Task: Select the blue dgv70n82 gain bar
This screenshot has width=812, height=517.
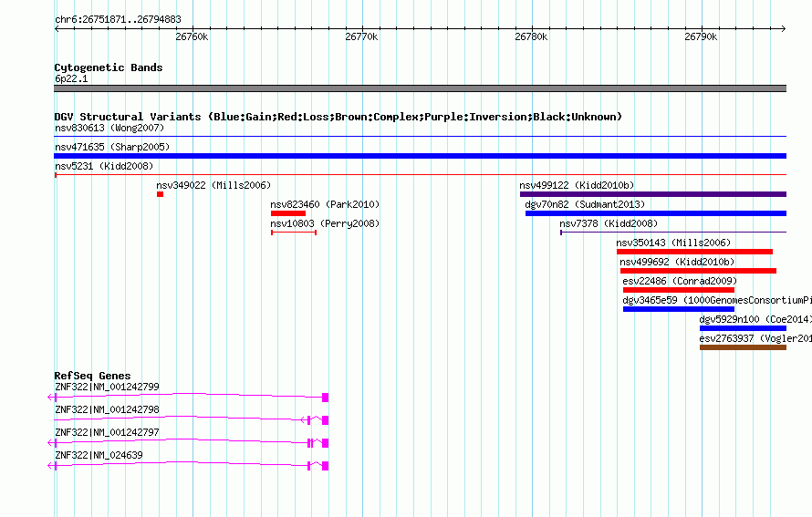Action: pos(656,213)
